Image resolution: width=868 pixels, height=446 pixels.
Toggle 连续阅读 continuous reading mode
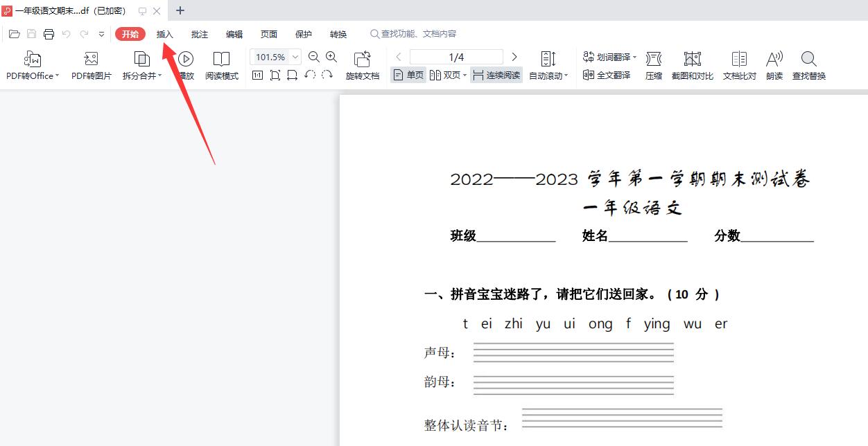click(496, 75)
